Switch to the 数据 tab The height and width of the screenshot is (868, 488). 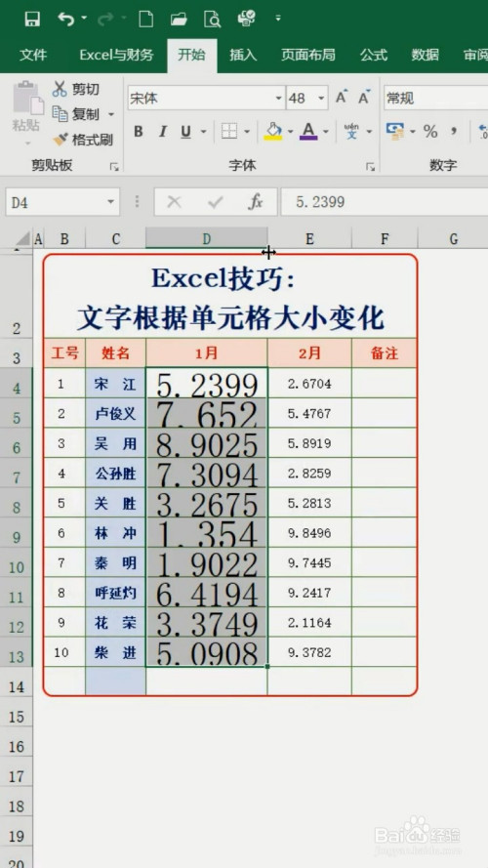click(x=425, y=55)
